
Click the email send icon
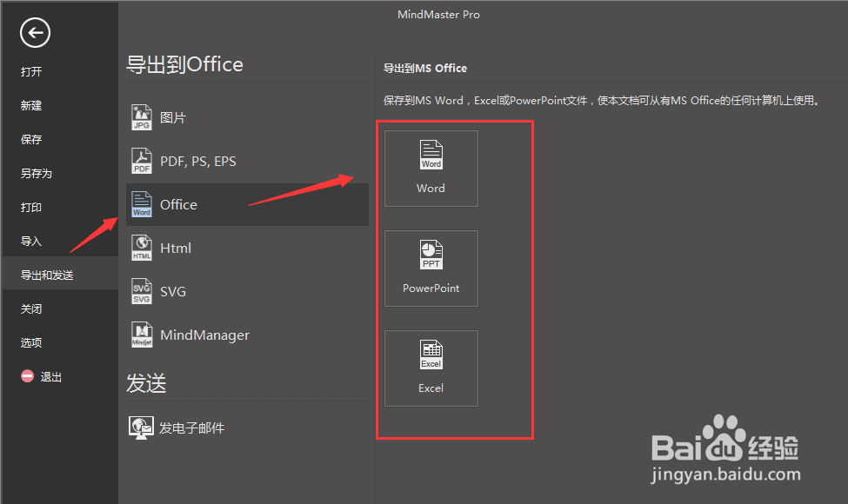point(141,428)
